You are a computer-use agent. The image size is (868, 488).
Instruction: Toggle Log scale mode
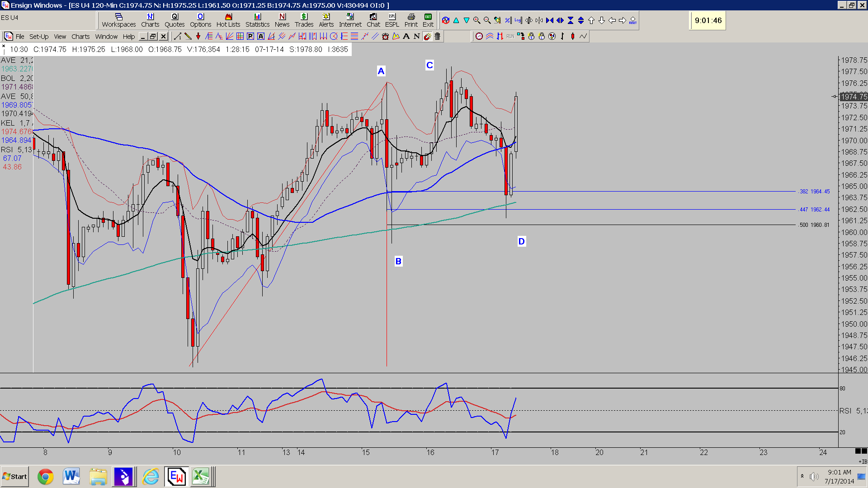pyautogui.click(x=519, y=20)
